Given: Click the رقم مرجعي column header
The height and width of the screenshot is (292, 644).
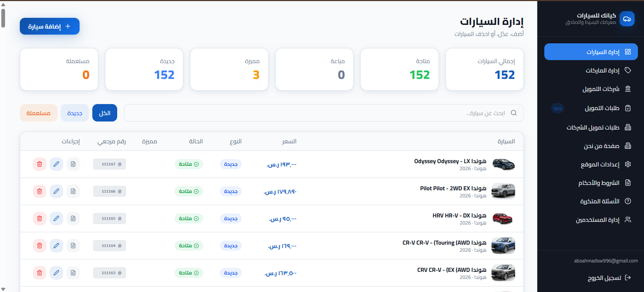Looking at the screenshot, I should coord(111,141).
